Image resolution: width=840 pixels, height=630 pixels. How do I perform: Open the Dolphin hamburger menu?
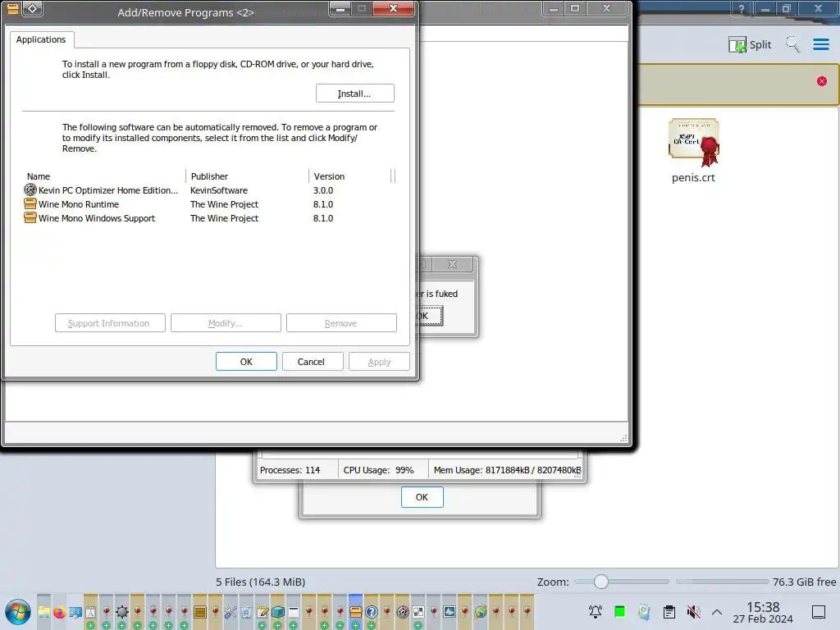click(x=820, y=44)
